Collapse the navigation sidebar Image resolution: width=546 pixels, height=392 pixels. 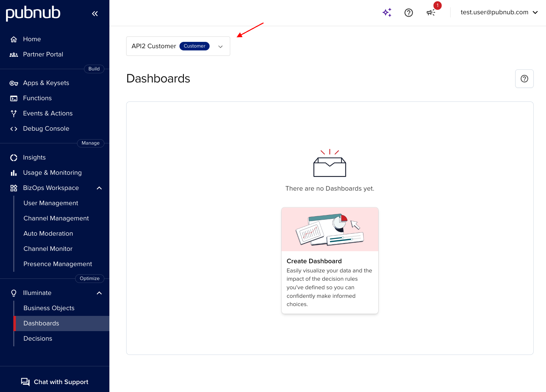[x=95, y=13]
